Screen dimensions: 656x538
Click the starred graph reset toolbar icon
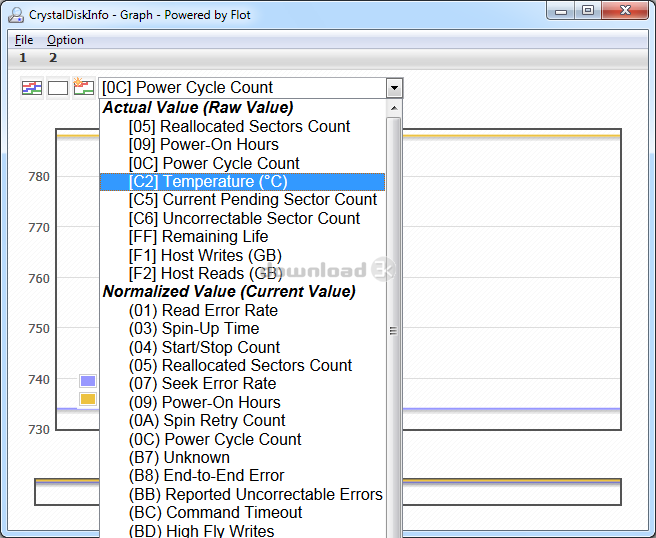tap(84, 87)
